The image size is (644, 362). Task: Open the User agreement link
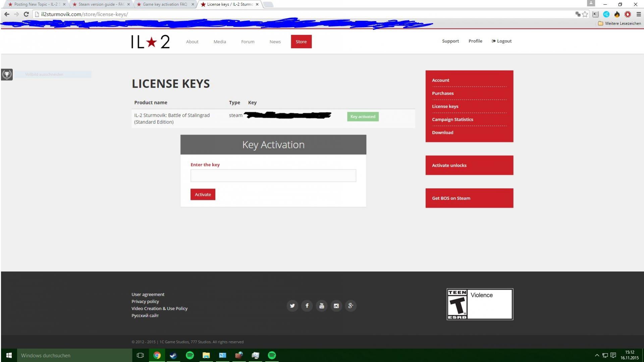tap(148, 294)
